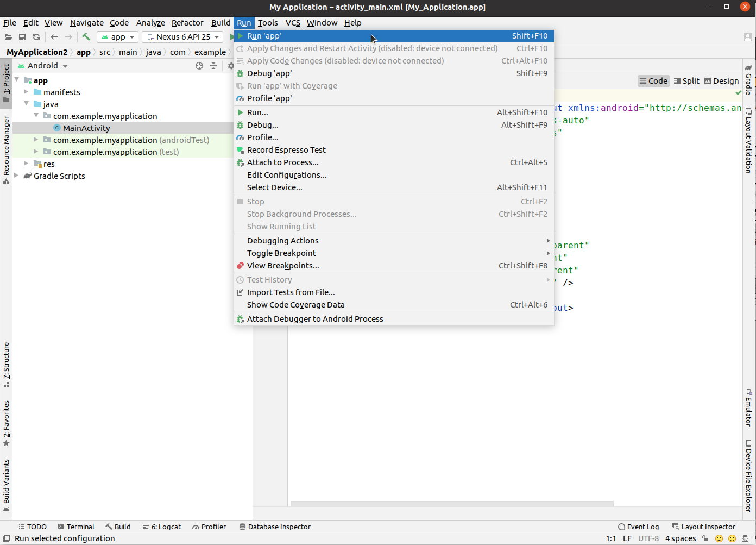Open the Logcat tool window
The image size is (756, 545).
click(162, 527)
